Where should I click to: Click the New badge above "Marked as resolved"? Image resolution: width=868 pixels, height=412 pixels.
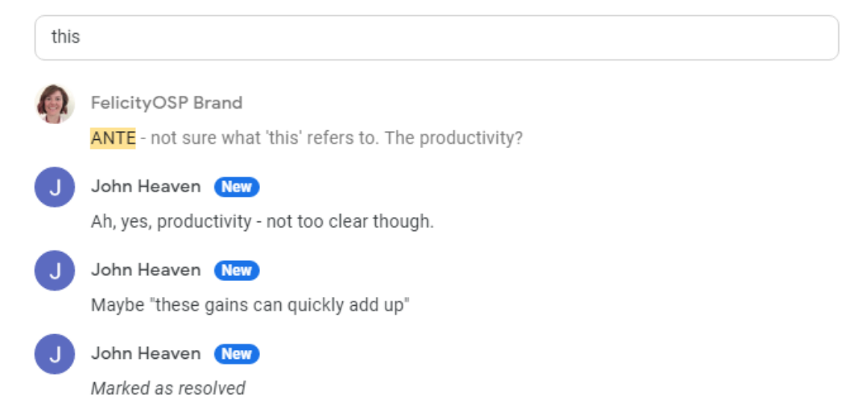pos(236,354)
